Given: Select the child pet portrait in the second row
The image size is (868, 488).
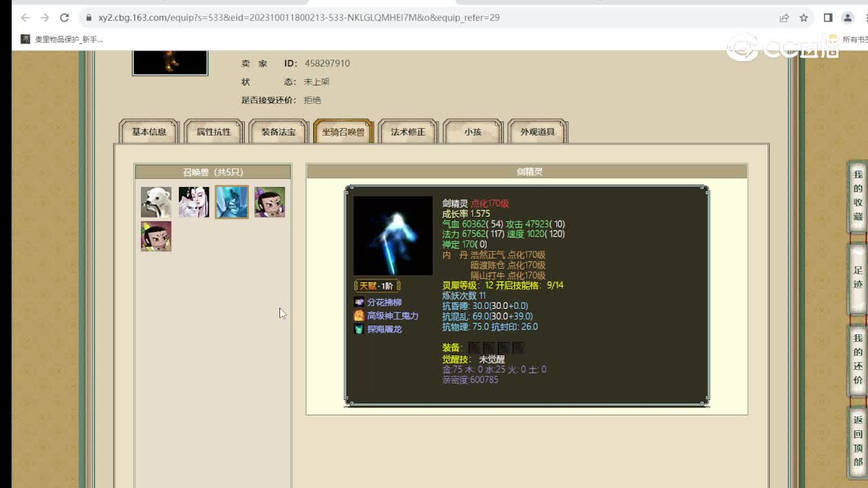Looking at the screenshot, I should (156, 236).
